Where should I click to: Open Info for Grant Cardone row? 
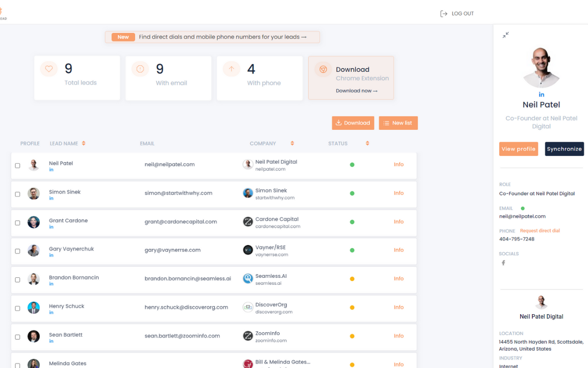[399, 221]
